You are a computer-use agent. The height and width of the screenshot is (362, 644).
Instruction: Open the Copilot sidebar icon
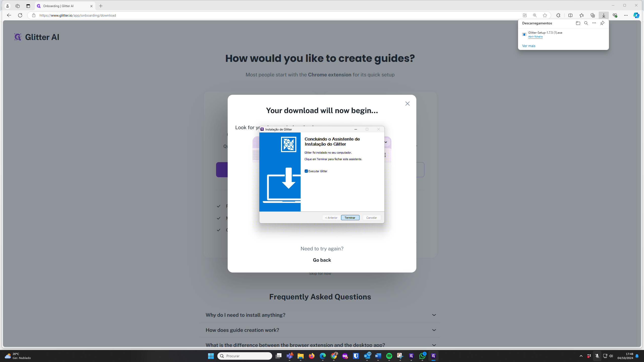[636, 15]
